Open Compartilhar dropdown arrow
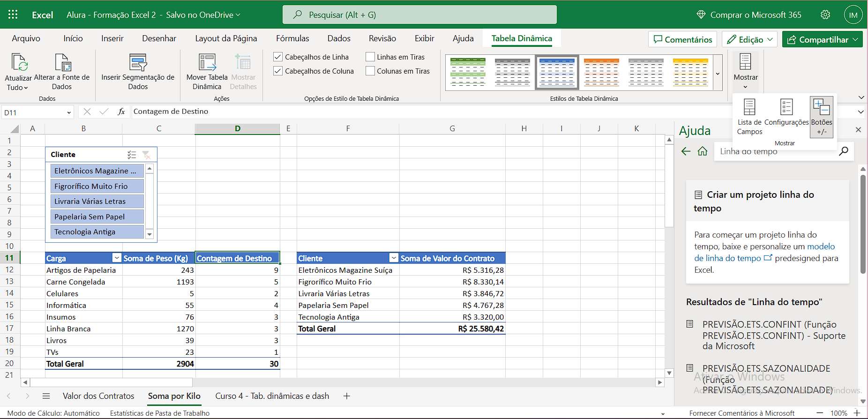 (x=855, y=39)
